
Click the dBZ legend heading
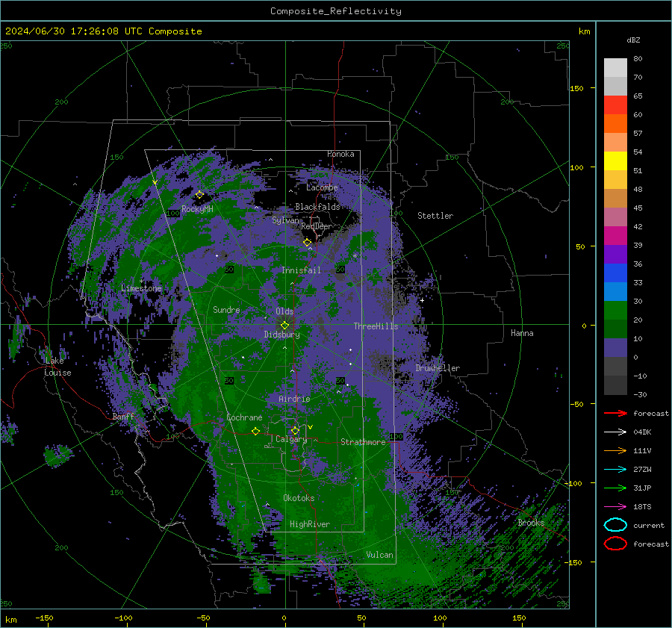[633, 40]
